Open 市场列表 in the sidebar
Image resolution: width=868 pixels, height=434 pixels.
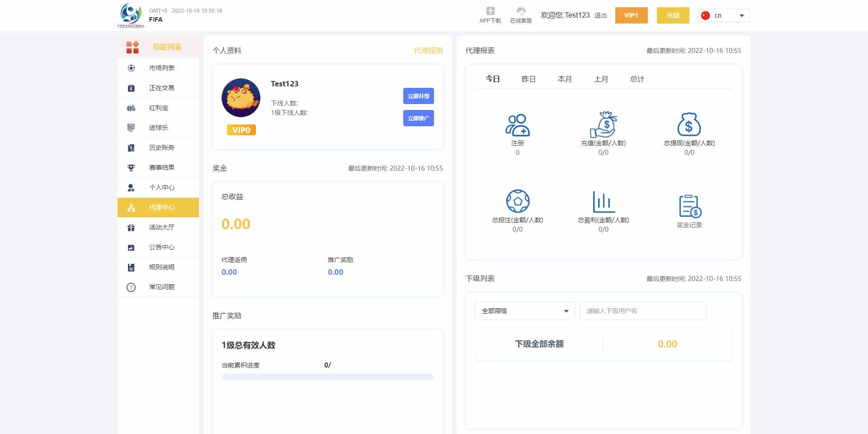pyautogui.click(x=158, y=68)
